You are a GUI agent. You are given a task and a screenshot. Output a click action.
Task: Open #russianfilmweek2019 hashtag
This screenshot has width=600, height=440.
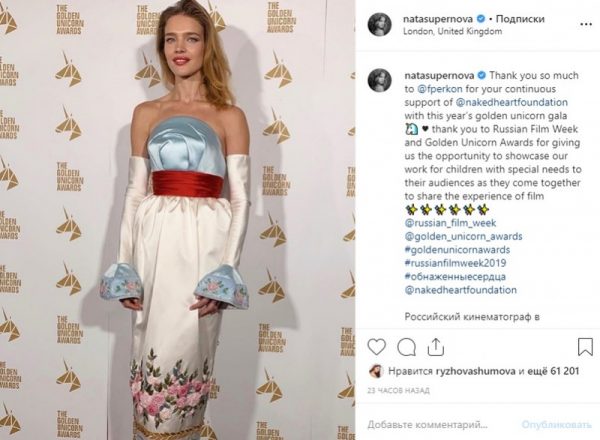[455, 263]
